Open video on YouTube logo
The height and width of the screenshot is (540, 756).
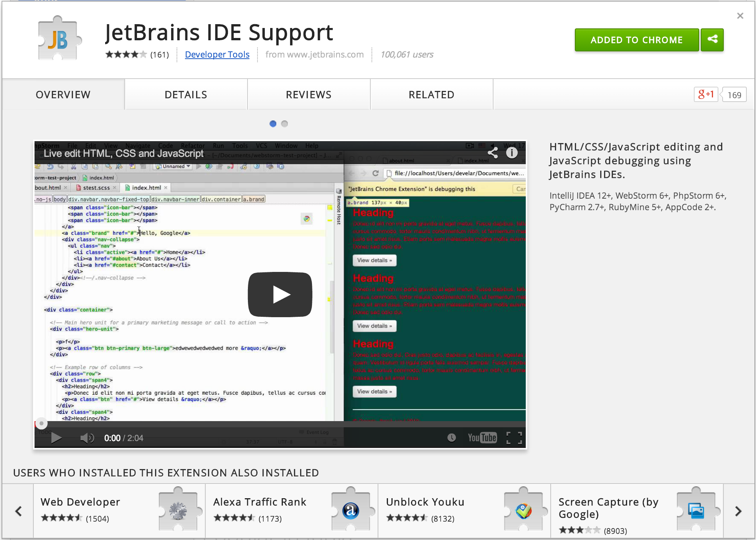(482, 438)
